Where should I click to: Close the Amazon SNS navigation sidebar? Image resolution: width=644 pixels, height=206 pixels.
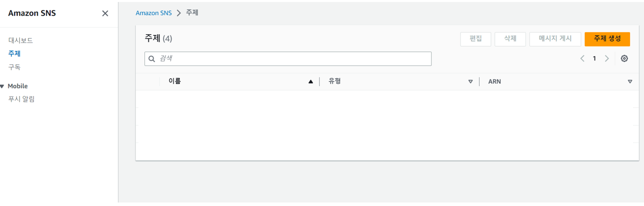click(x=105, y=13)
